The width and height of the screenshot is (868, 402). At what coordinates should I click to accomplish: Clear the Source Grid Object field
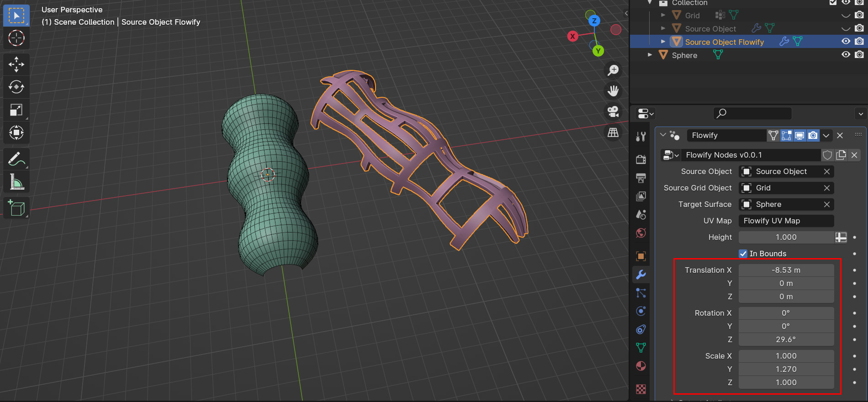(x=826, y=188)
